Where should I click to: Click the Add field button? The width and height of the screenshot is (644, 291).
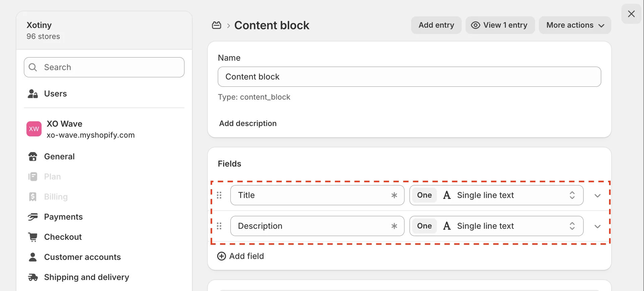pyautogui.click(x=240, y=256)
